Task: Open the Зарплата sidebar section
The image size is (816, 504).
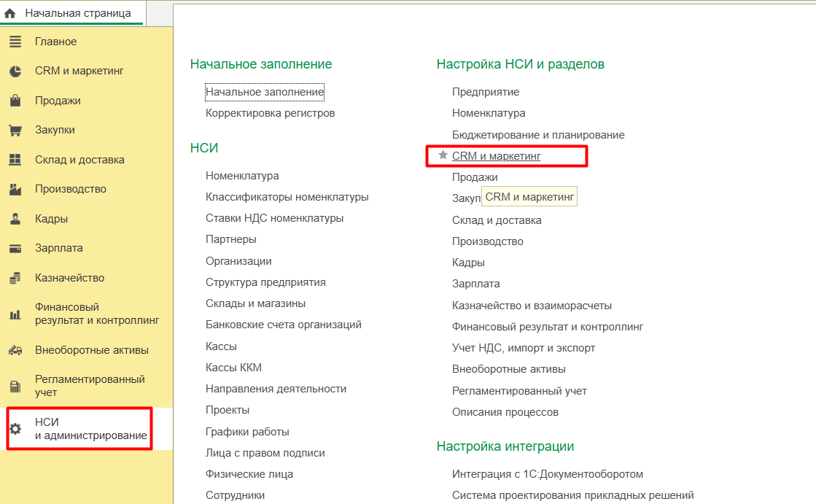Action: coord(59,248)
